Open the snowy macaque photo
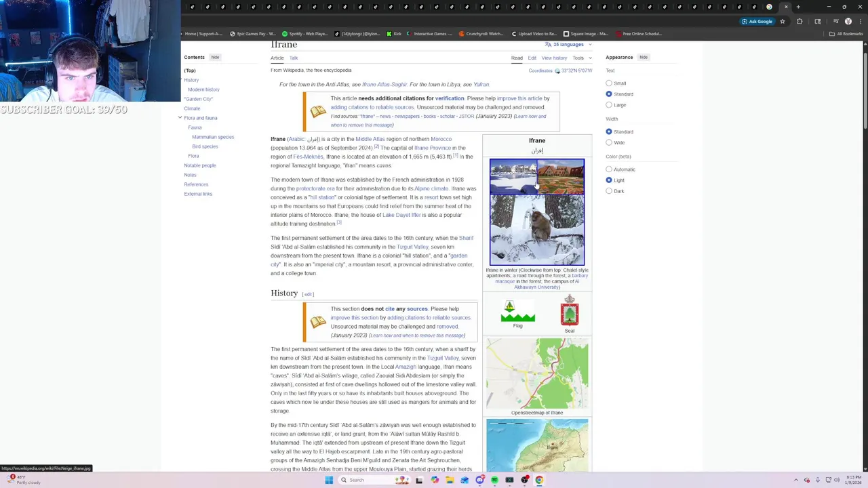868x488 pixels. point(537,230)
